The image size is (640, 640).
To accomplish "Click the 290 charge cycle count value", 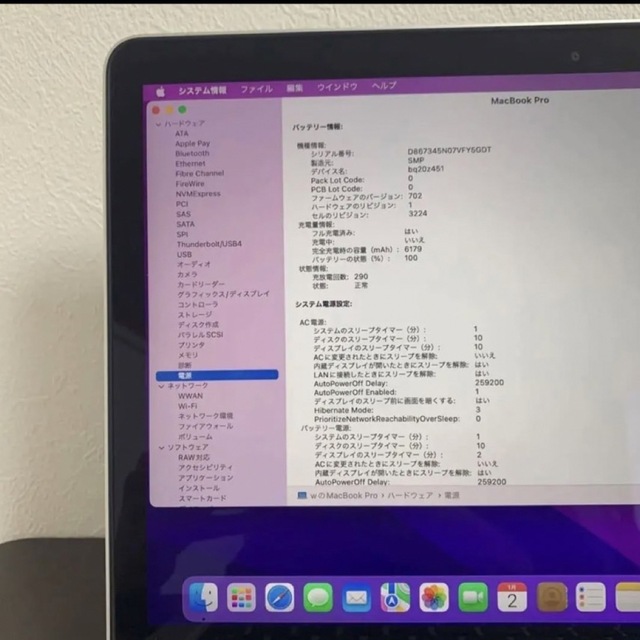I will [x=361, y=277].
